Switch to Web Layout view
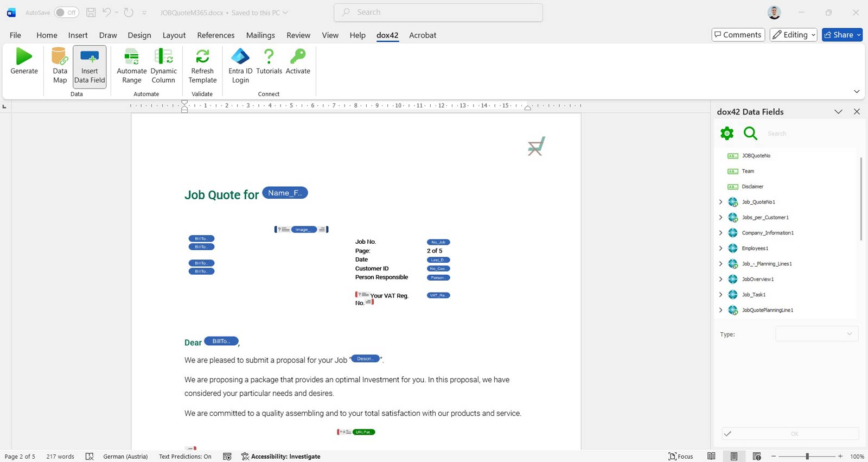Image resolution: width=868 pixels, height=462 pixels. tap(757, 457)
